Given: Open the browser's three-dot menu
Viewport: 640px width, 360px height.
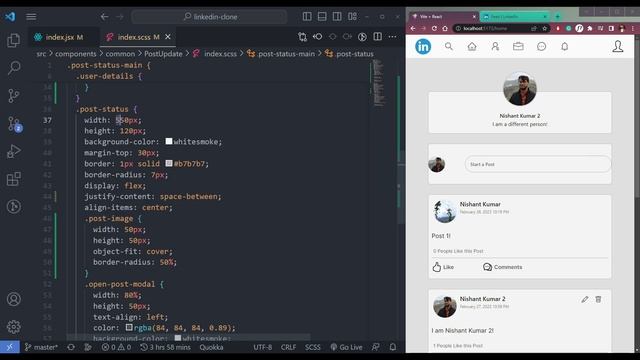Looking at the screenshot, I should 633,29.
